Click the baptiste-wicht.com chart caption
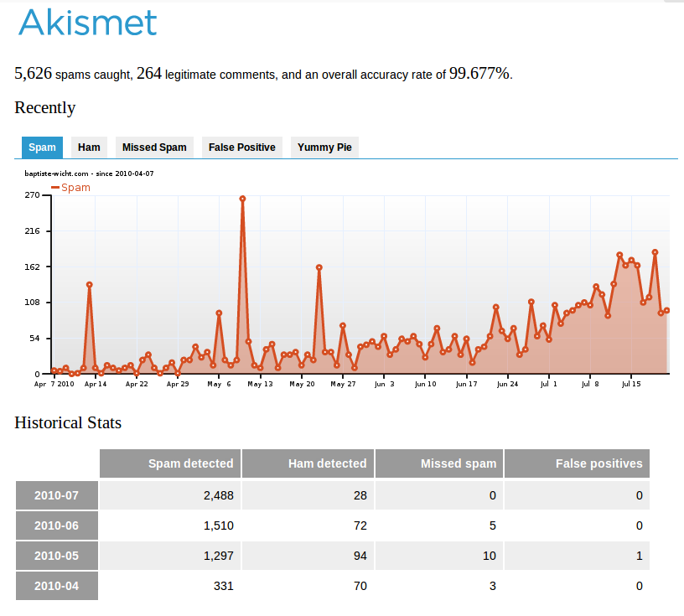The width and height of the screenshot is (684, 616). tap(89, 173)
